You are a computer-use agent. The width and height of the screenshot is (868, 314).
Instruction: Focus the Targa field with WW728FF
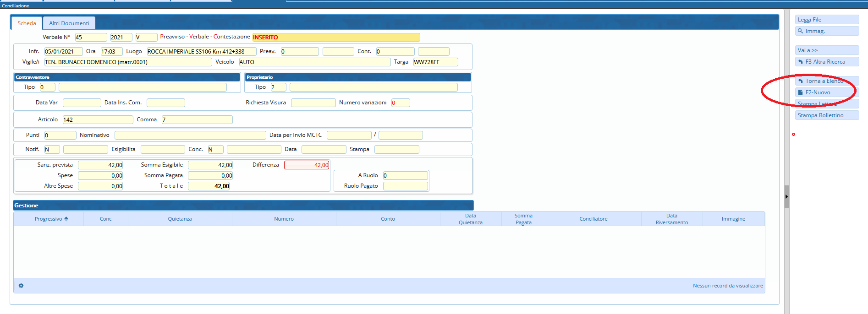435,62
